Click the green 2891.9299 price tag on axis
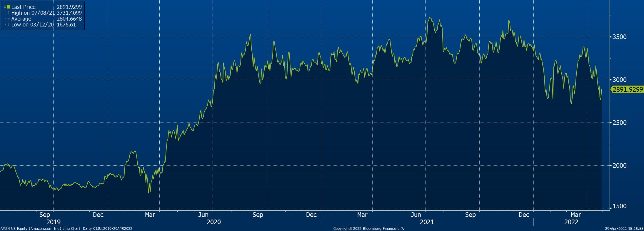 [627, 90]
